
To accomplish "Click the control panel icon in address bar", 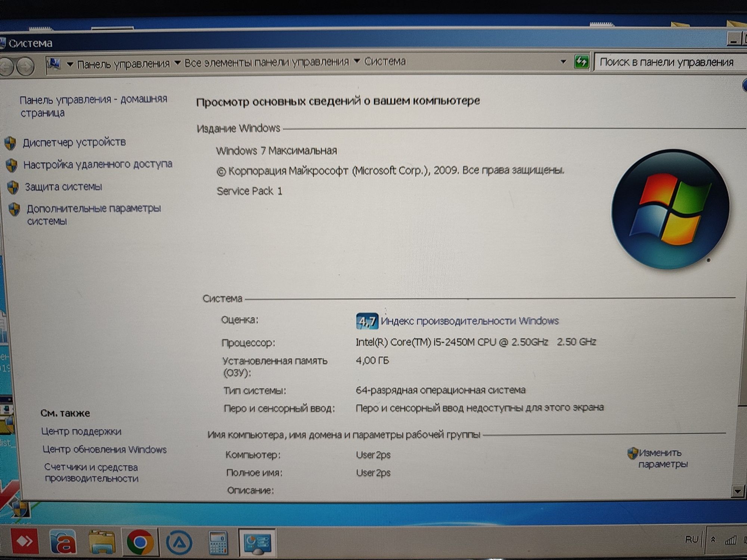I will 55,64.
